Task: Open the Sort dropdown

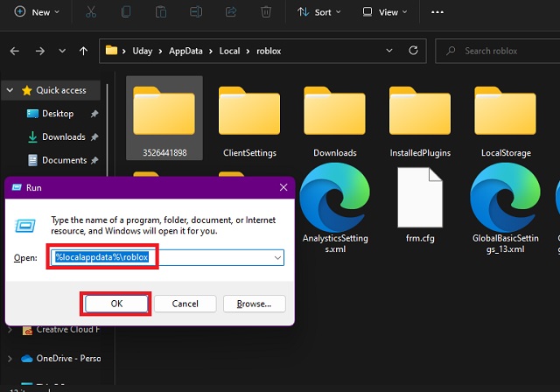Action: [318, 12]
